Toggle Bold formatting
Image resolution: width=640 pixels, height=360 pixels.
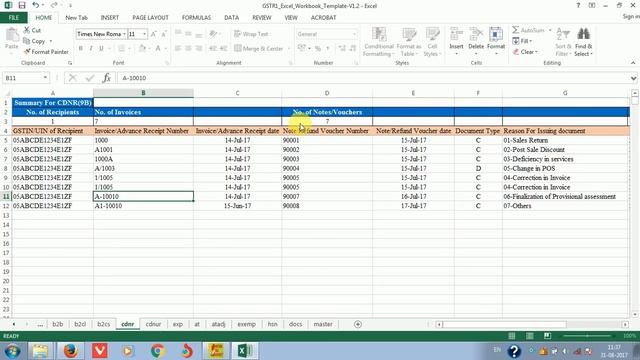coord(80,48)
